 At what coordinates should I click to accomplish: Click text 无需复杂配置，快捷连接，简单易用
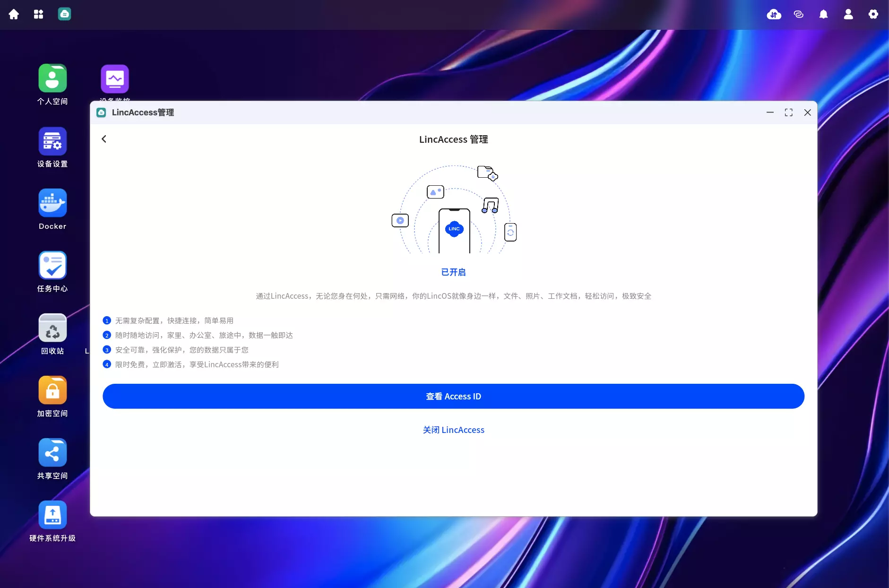(174, 320)
